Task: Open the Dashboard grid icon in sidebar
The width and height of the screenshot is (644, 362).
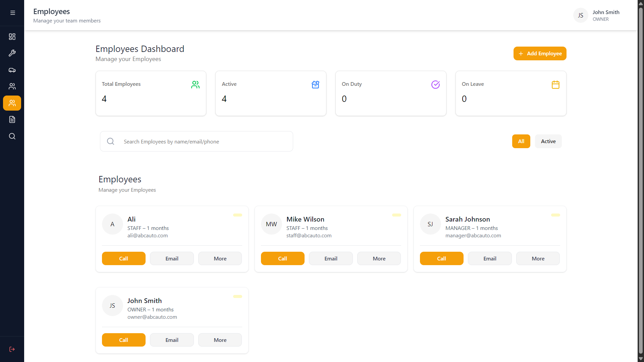Action: (12, 37)
